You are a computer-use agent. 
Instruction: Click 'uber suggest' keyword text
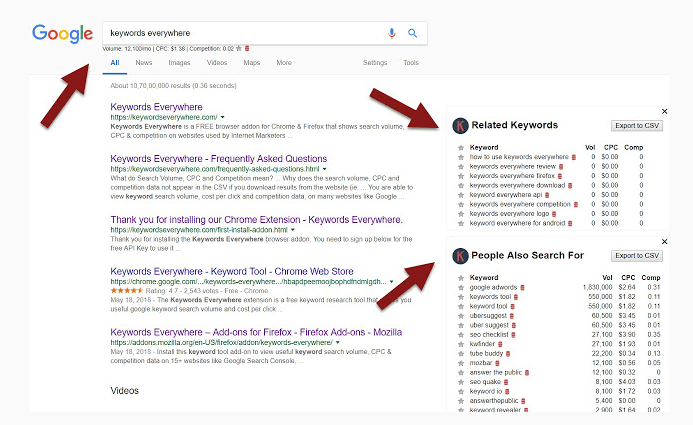(489, 325)
